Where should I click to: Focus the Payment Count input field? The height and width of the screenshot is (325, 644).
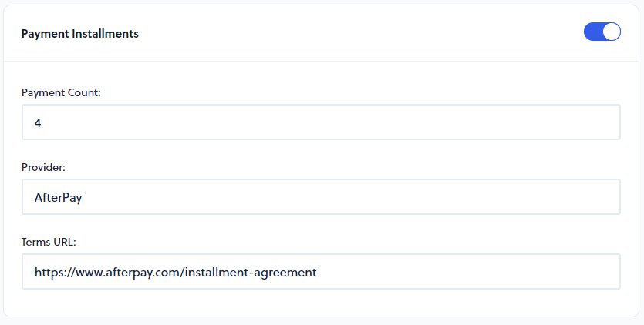[321, 122]
